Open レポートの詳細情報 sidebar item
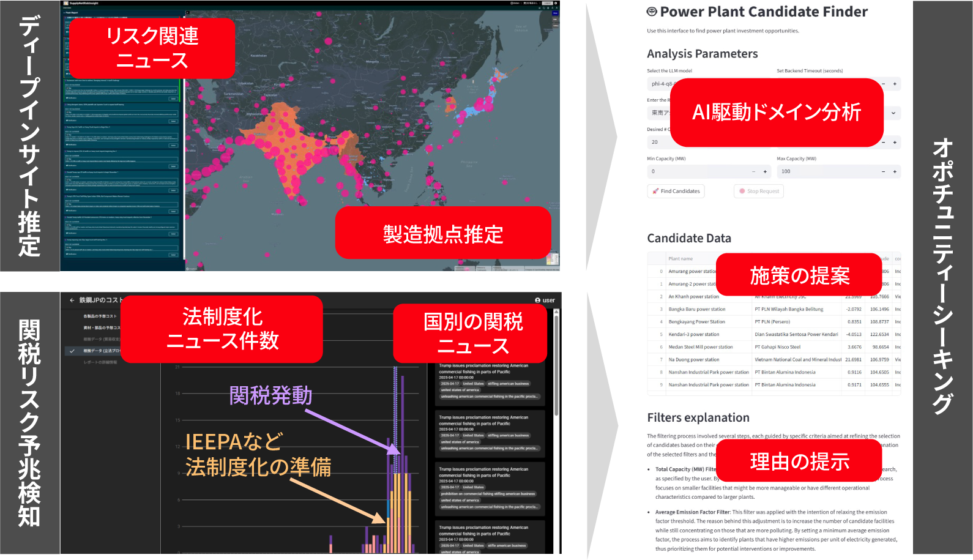 tap(100, 362)
